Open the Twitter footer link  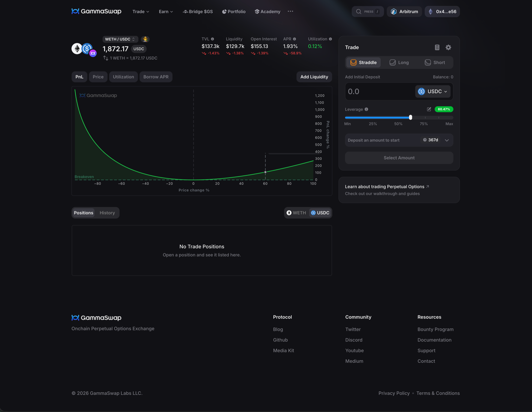click(x=353, y=329)
